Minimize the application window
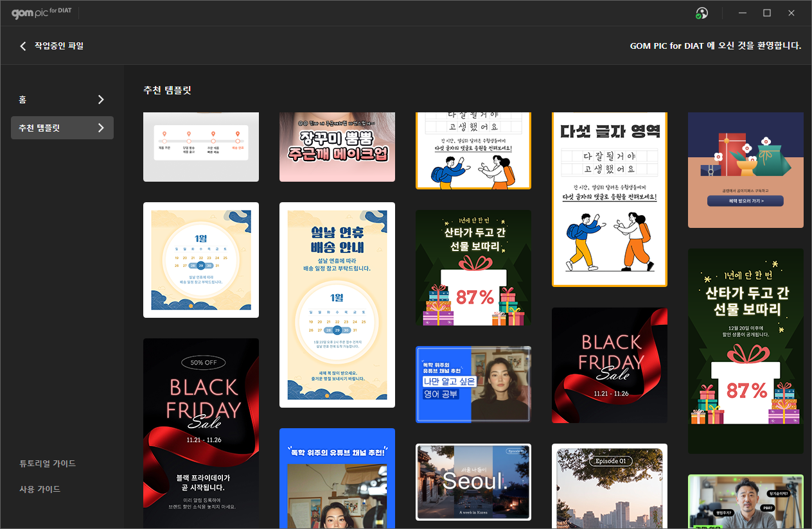Image resolution: width=812 pixels, height=529 pixels. pos(742,13)
